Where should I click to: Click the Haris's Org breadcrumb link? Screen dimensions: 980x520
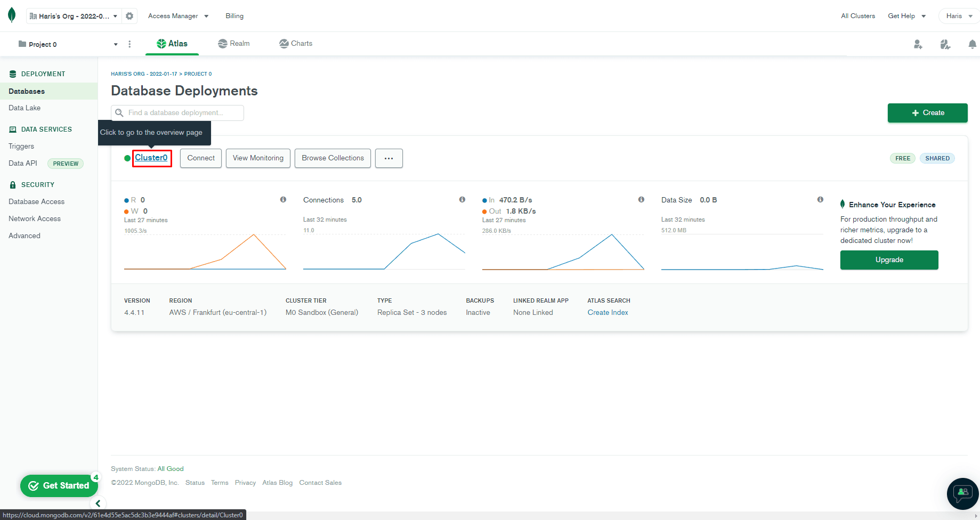coord(144,74)
